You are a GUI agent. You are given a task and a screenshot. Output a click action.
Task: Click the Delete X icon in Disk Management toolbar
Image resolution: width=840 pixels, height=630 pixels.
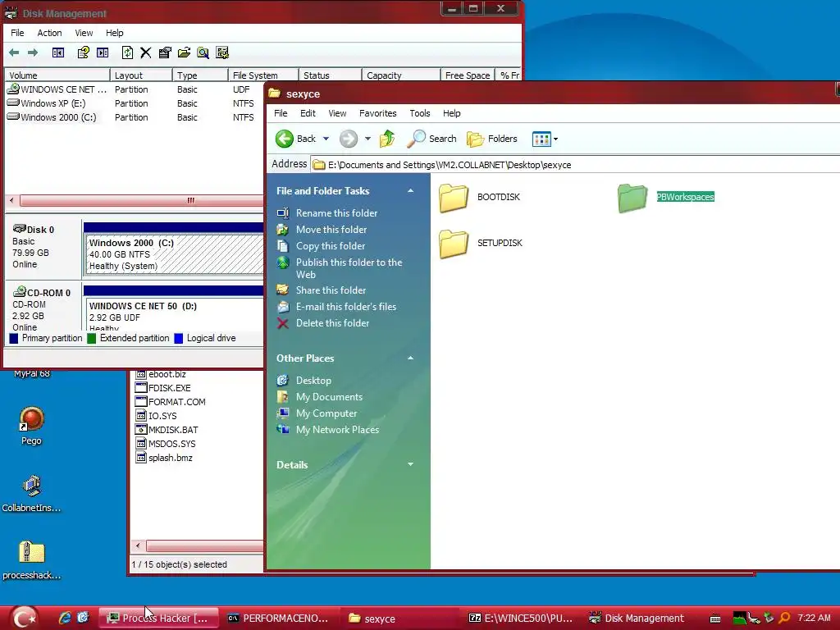pyautogui.click(x=146, y=52)
